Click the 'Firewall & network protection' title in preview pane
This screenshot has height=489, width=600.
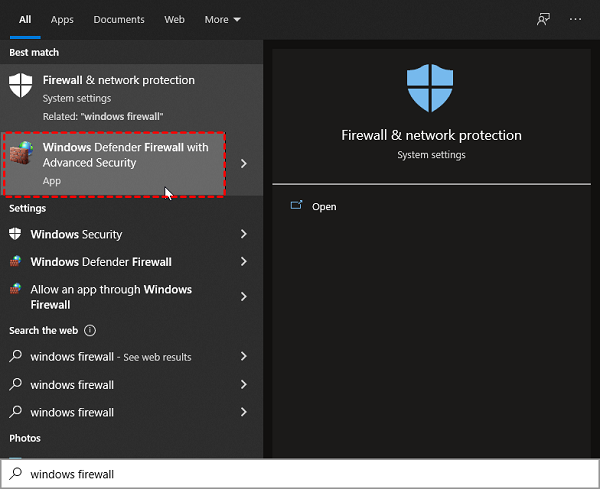[x=431, y=135]
